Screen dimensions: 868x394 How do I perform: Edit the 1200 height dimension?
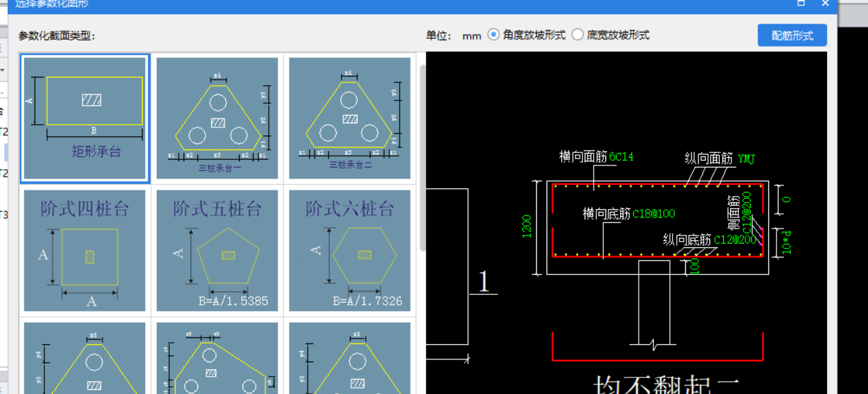pos(527,226)
